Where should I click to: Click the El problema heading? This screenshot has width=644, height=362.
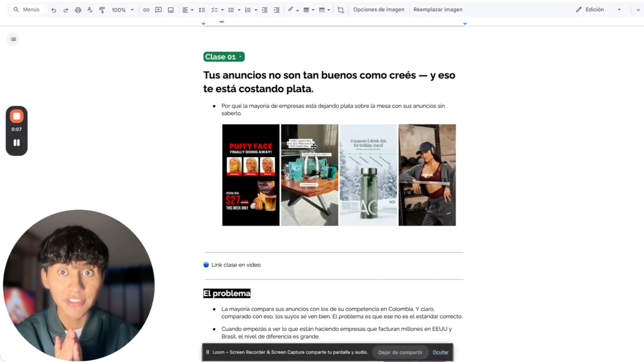click(x=227, y=293)
